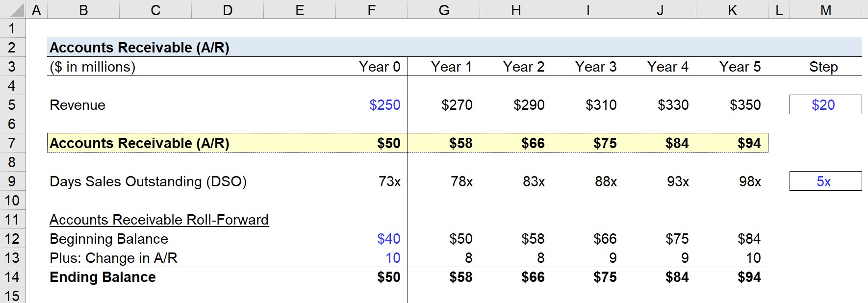The width and height of the screenshot is (868, 303).
Task: Click the Year 0 column heading cell
Action: (x=372, y=67)
